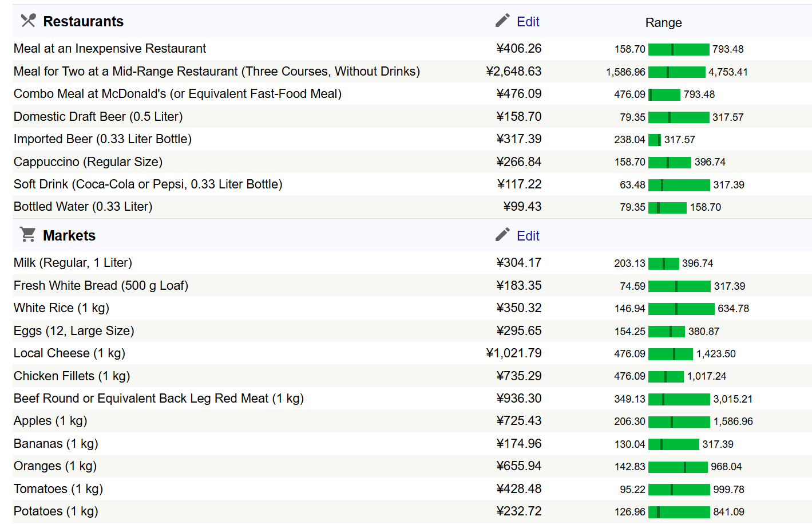This screenshot has width=812, height=524.
Task: Select 'Bottled Water (0.33 Liter)' label
Action: point(83,207)
